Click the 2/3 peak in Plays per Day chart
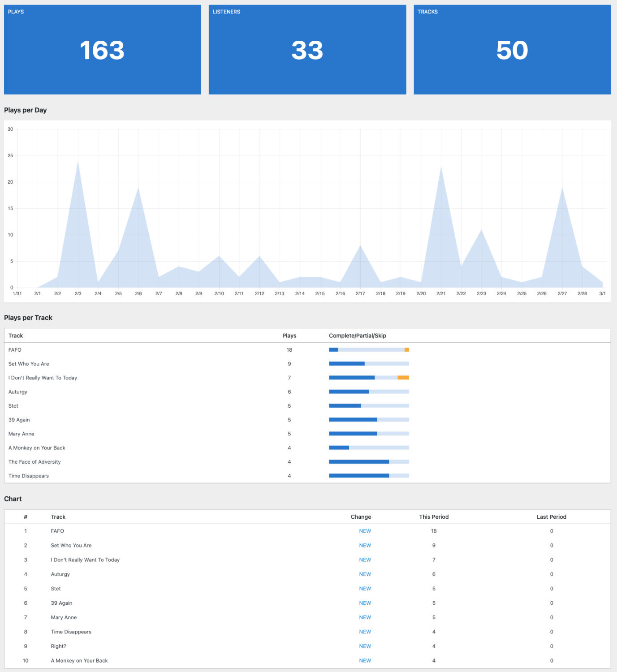Image resolution: width=617 pixels, height=672 pixels. coord(78,162)
